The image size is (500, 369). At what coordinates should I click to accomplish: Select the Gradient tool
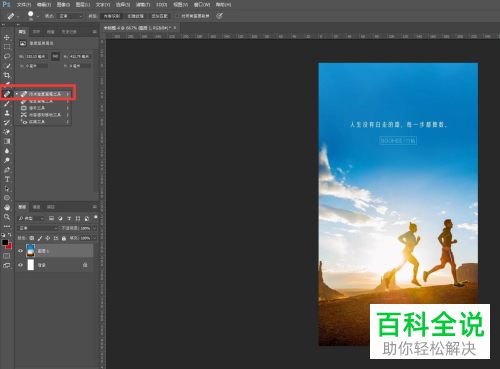7,141
